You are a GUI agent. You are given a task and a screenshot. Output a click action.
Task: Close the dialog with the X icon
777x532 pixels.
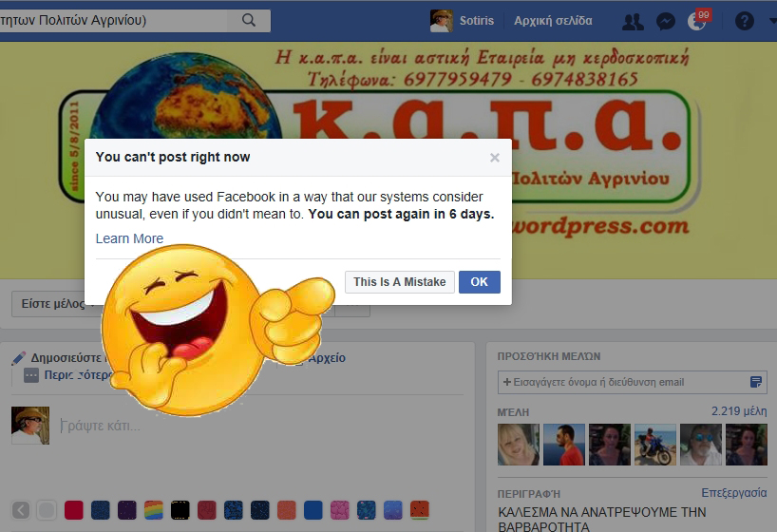pos(494,158)
